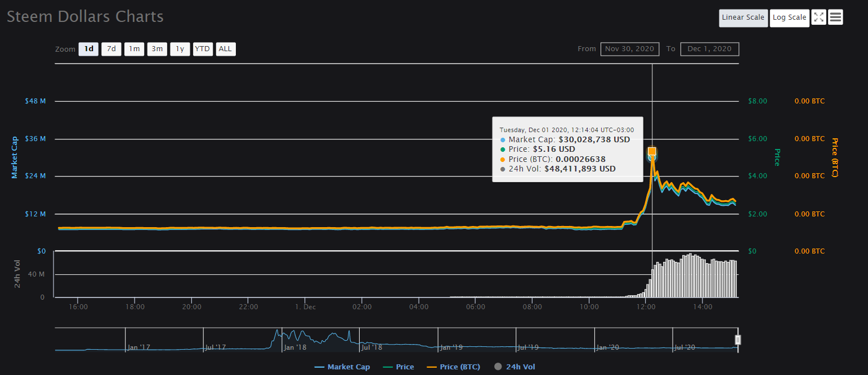Select the orange peak data marker
868x375 pixels.
(652, 151)
